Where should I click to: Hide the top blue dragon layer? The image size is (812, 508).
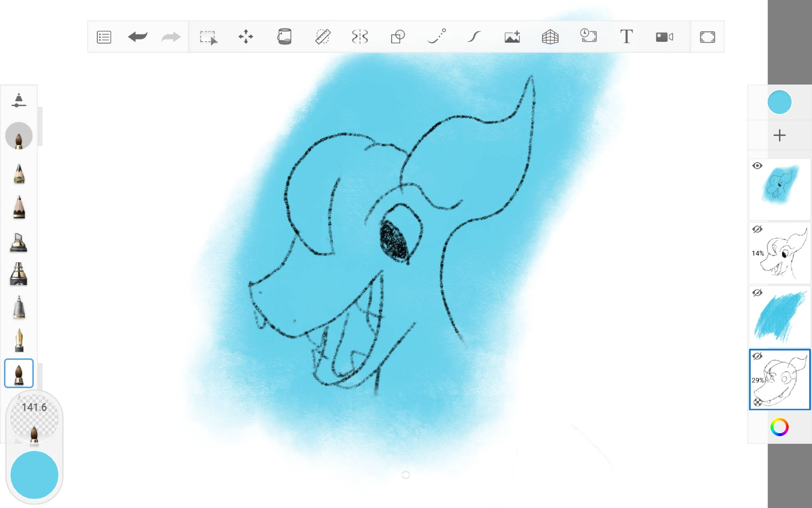[757, 166]
